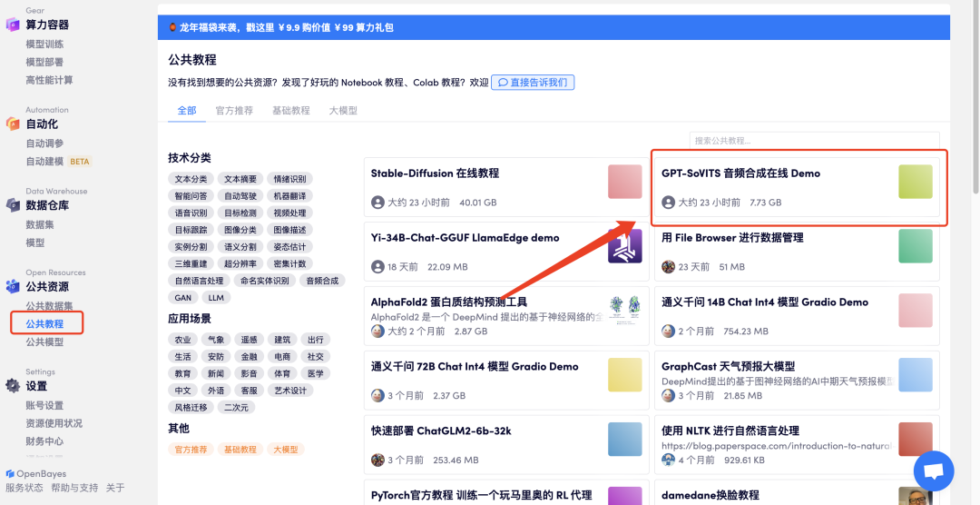The width and height of the screenshot is (980, 505).
Task: Click author avatar on ChatGLM2-6b-32k card
Action: 377,460
